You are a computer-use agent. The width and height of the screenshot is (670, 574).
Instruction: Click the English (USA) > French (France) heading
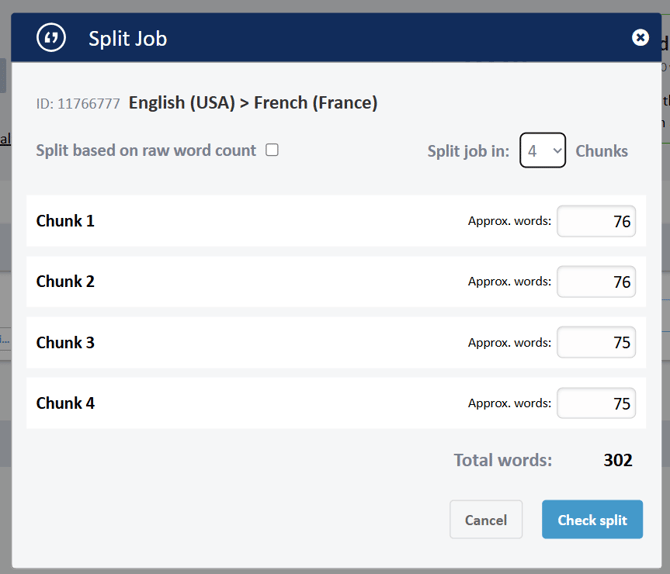pyautogui.click(x=253, y=102)
